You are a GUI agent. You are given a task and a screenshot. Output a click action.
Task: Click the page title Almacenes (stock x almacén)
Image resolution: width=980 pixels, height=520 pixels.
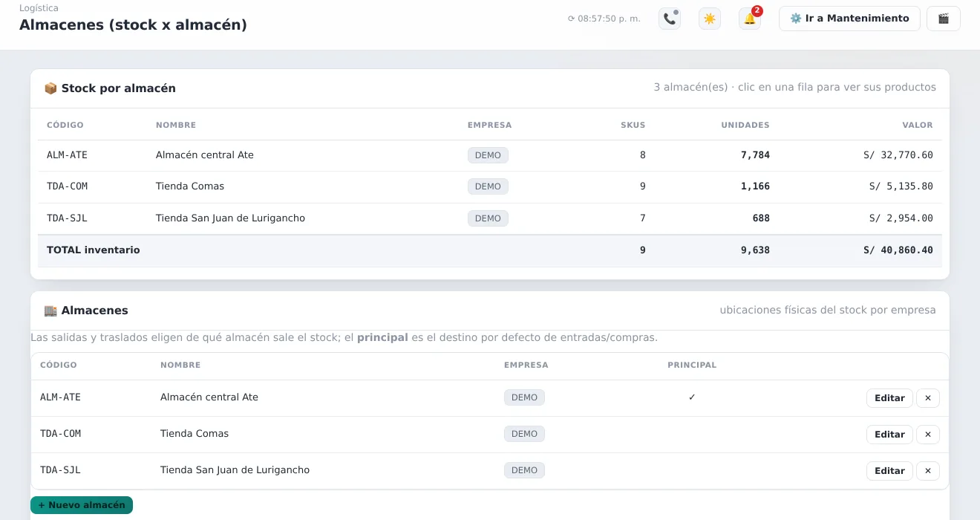[x=133, y=25]
